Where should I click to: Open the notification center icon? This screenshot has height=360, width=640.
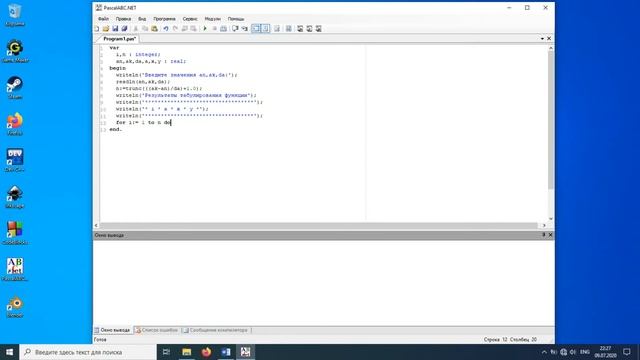click(627, 352)
